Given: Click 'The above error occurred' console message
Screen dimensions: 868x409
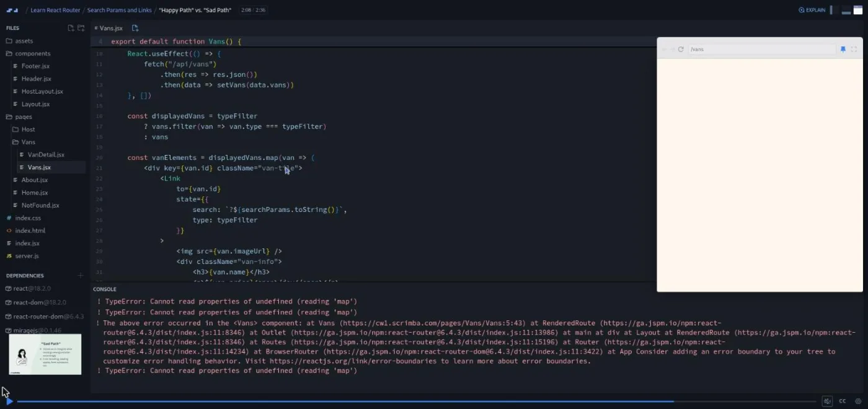Looking at the screenshot, I should (x=476, y=342).
